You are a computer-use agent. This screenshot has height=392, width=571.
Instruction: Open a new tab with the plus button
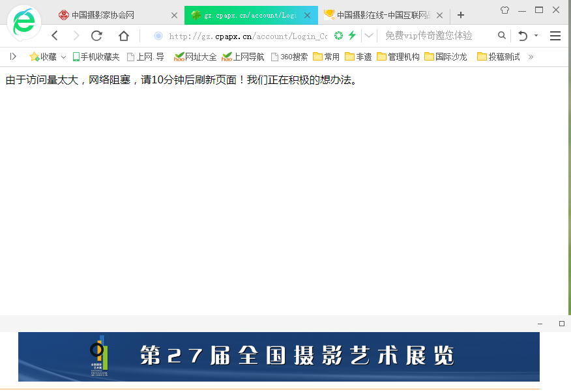461,15
